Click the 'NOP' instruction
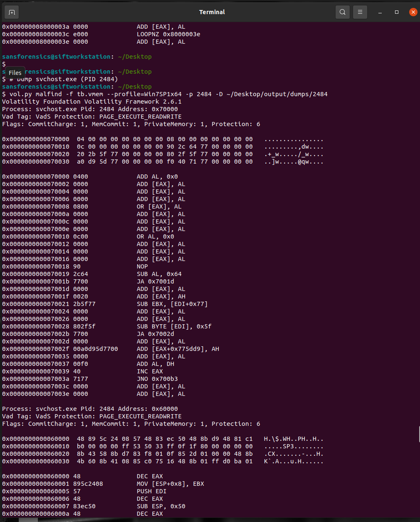The width and height of the screenshot is (420, 522). tap(142, 266)
